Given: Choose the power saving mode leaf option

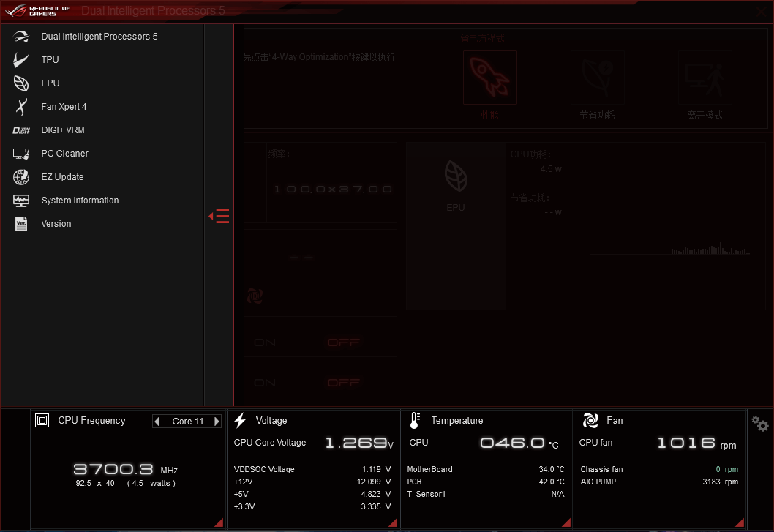Looking at the screenshot, I should click(597, 78).
